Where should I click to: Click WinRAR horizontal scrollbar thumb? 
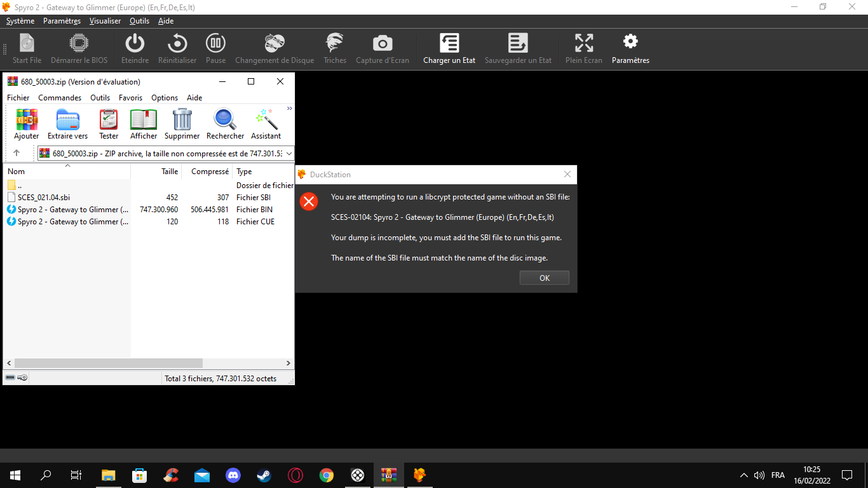click(x=109, y=363)
